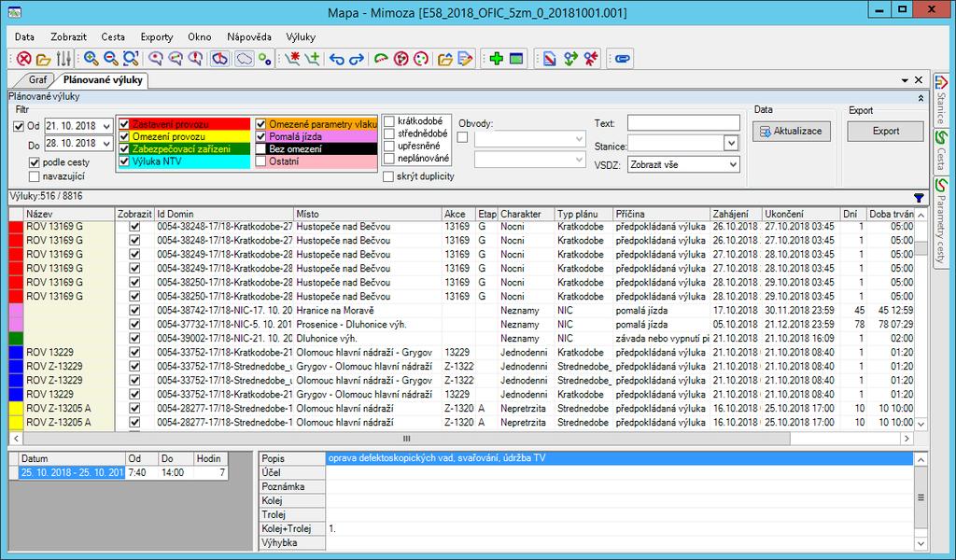Open the Nápověda menu
This screenshot has width=956, height=560.
point(248,36)
